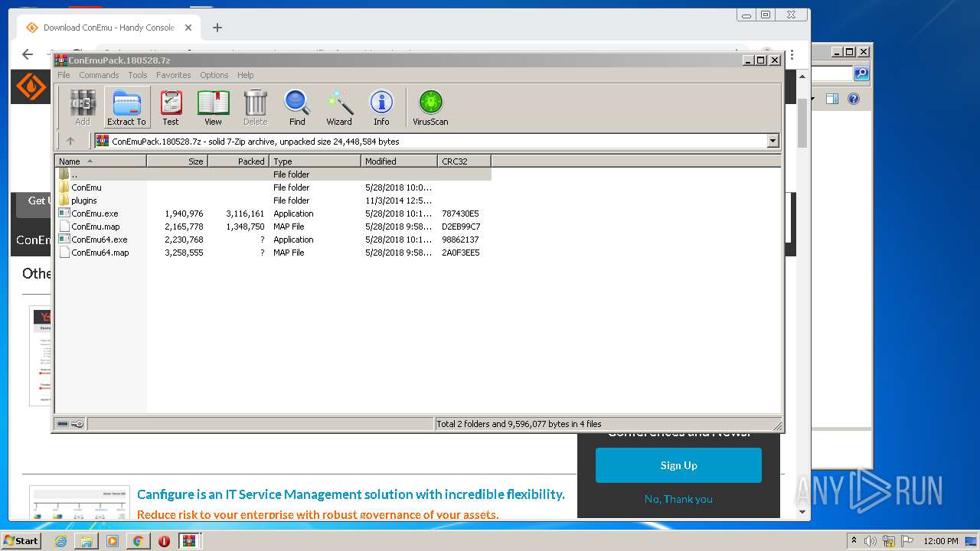This screenshot has height=551, width=980.
Task: Sort by Name column header
Action: click(100, 161)
